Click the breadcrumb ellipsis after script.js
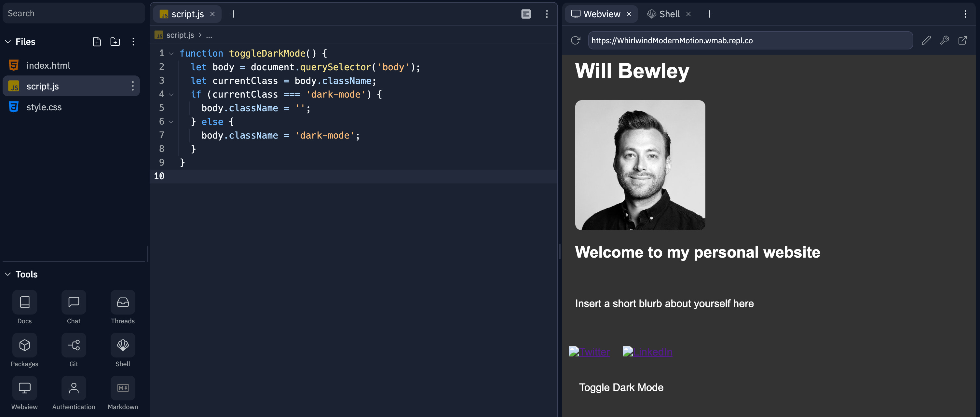980x417 pixels. [x=209, y=35]
